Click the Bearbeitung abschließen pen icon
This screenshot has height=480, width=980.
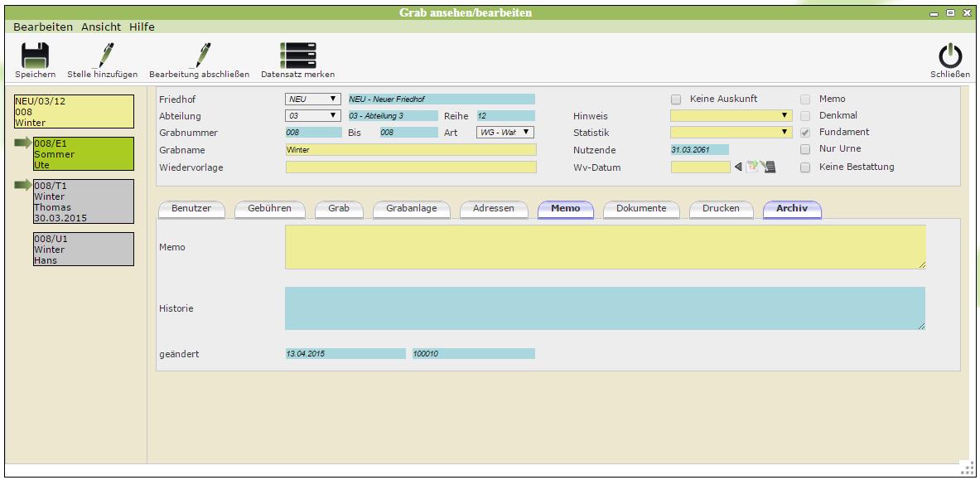point(199,56)
